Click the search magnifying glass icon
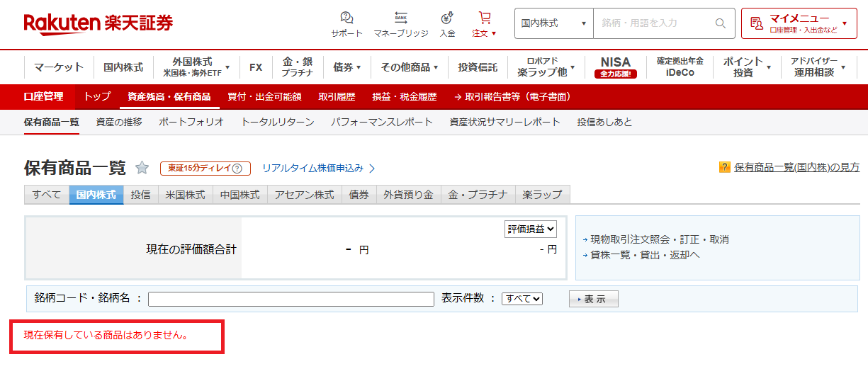Image resolution: width=868 pixels, height=381 pixels. (721, 23)
